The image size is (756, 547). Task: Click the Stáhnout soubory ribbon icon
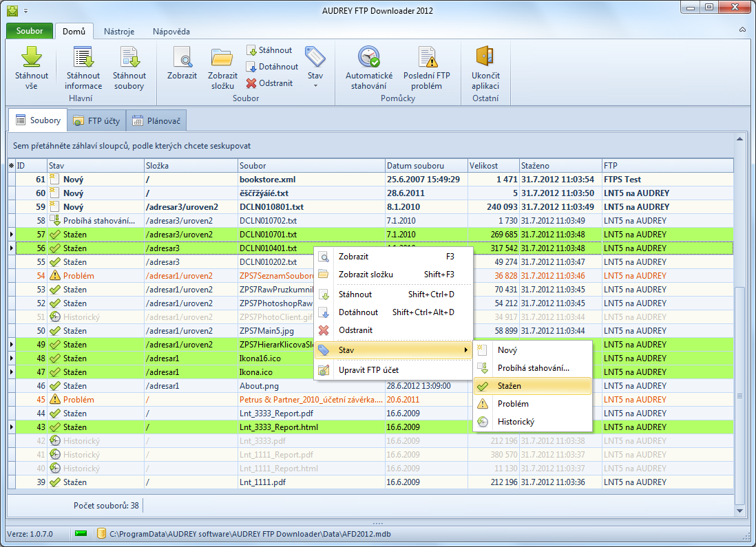(129, 57)
